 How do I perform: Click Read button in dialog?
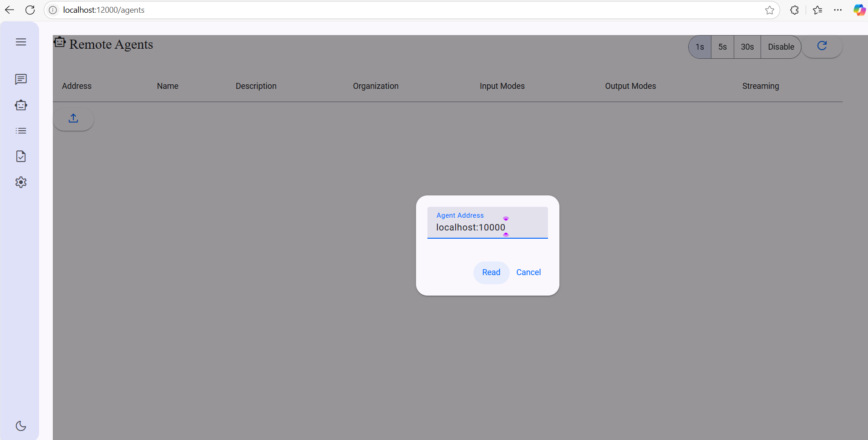click(x=491, y=272)
